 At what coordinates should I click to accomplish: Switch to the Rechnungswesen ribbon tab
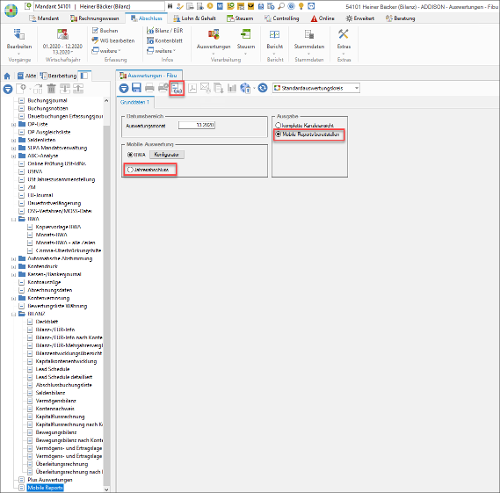point(95,18)
